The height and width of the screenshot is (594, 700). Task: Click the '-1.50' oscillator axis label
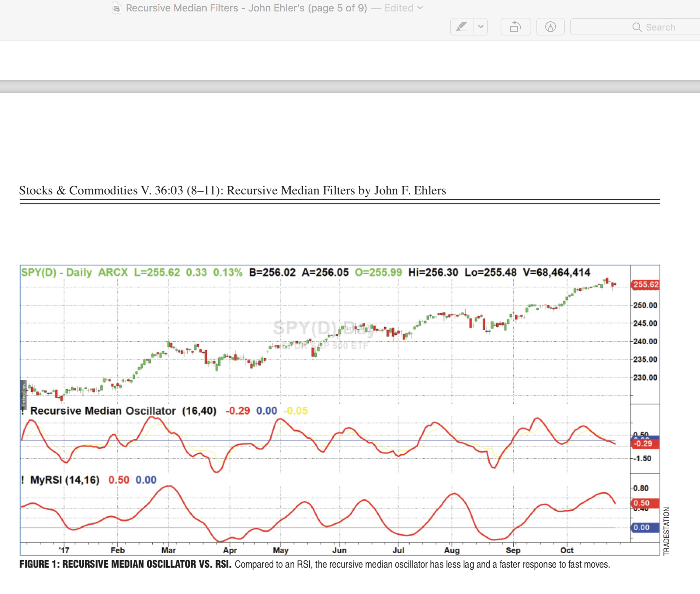click(x=643, y=458)
